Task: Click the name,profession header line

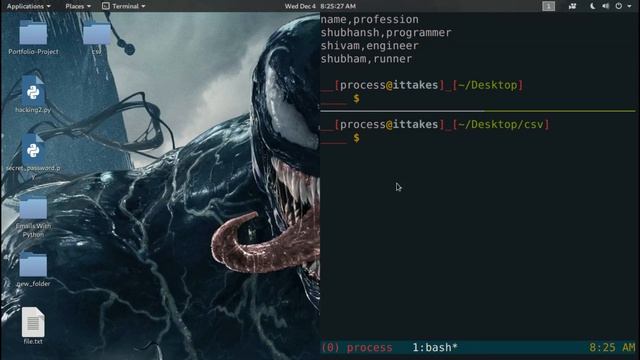Action: 369,20
